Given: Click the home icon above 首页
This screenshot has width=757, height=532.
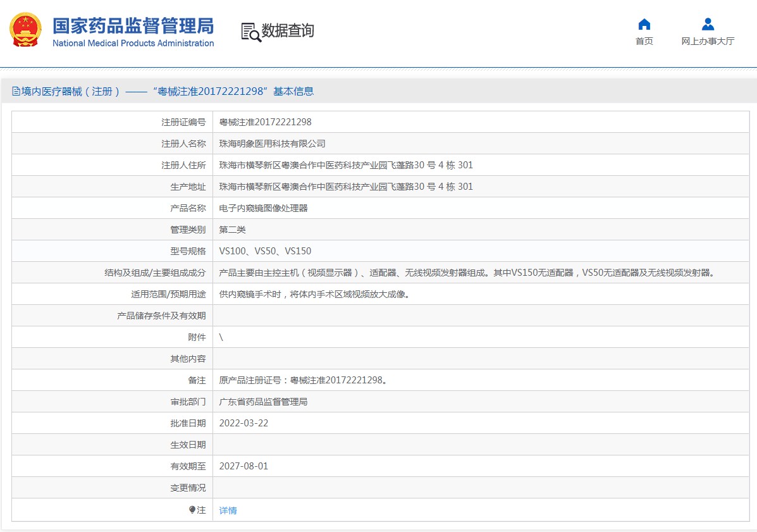Looking at the screenshot, I should [644, 25].
